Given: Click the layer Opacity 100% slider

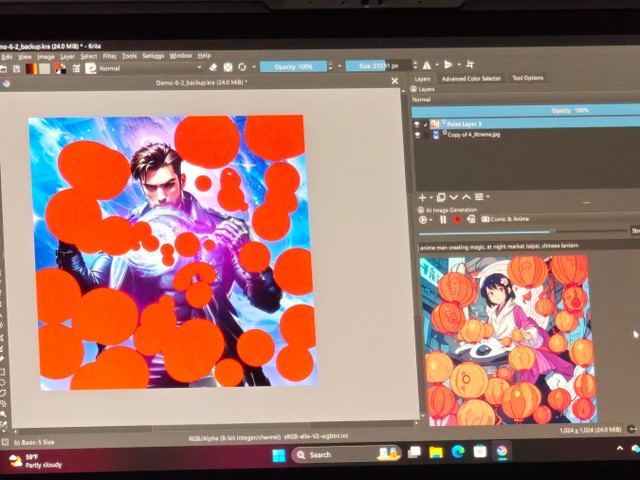Looking at the screenshot, I should 526,110.
